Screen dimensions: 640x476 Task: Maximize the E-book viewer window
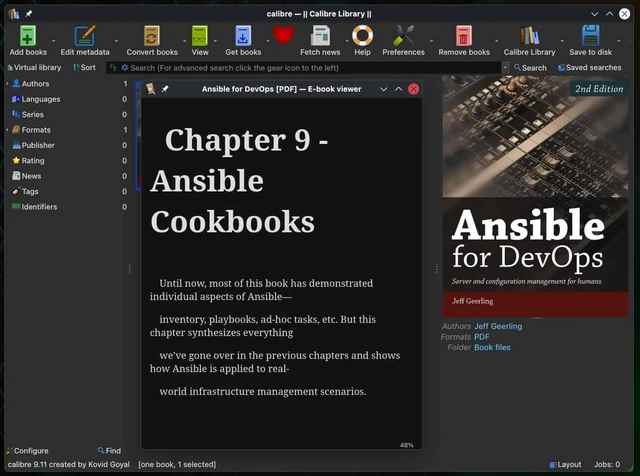(398, 89)
